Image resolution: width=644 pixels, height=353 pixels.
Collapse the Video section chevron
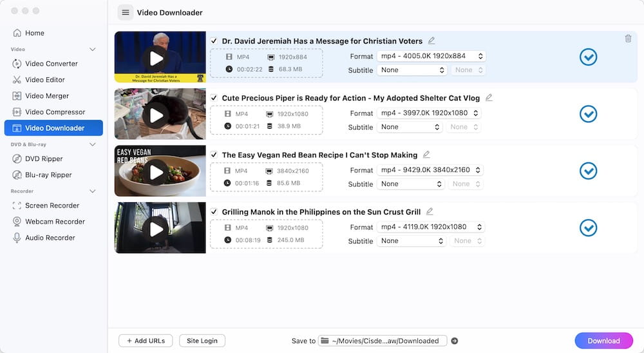[x=92, y=50]
